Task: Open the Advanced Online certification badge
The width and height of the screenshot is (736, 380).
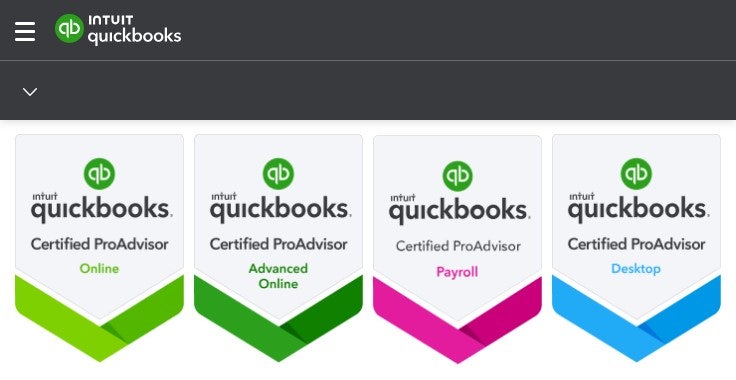Action: click(x=278, y=248)
